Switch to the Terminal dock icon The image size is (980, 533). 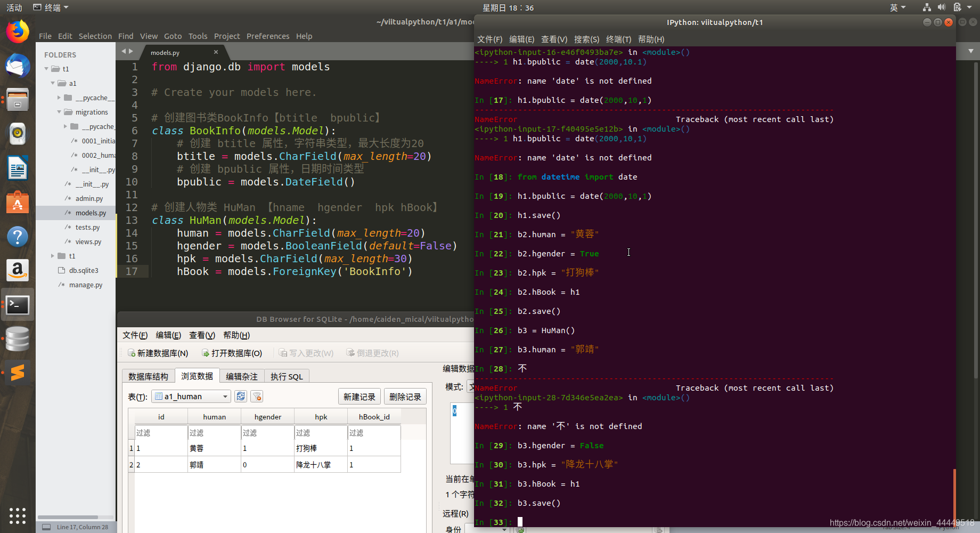tap(18, 305)
